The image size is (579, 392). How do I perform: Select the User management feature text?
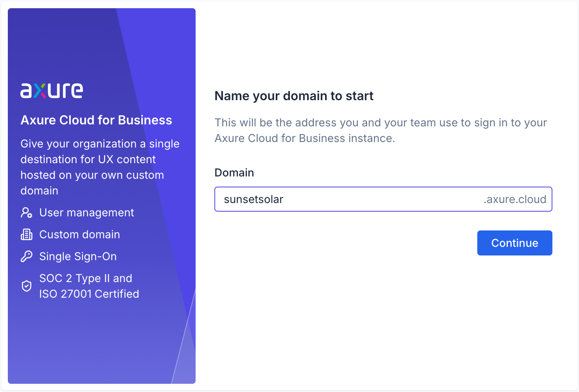[x=86, y=213]
